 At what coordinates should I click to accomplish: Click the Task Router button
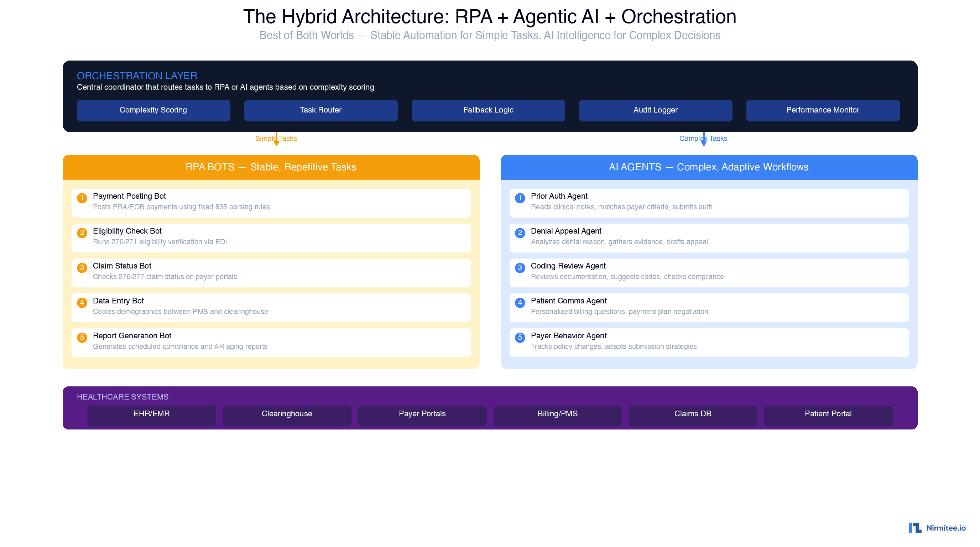[320, 110]
